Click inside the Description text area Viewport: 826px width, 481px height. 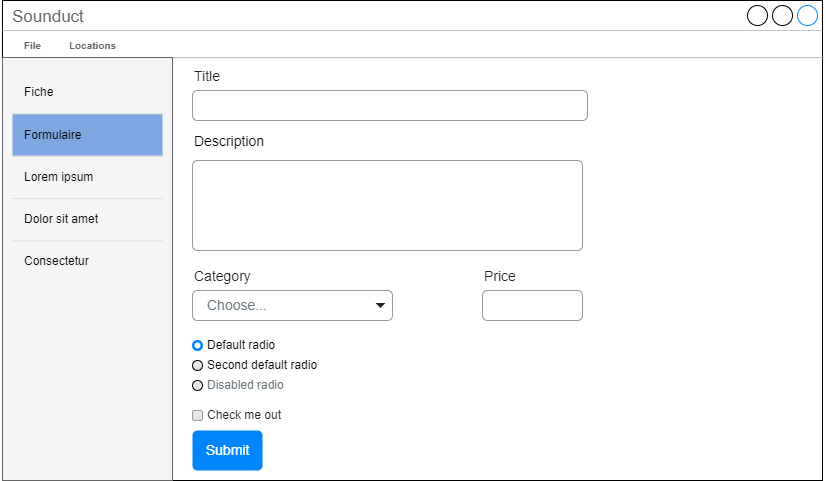(x=387, y=205)
